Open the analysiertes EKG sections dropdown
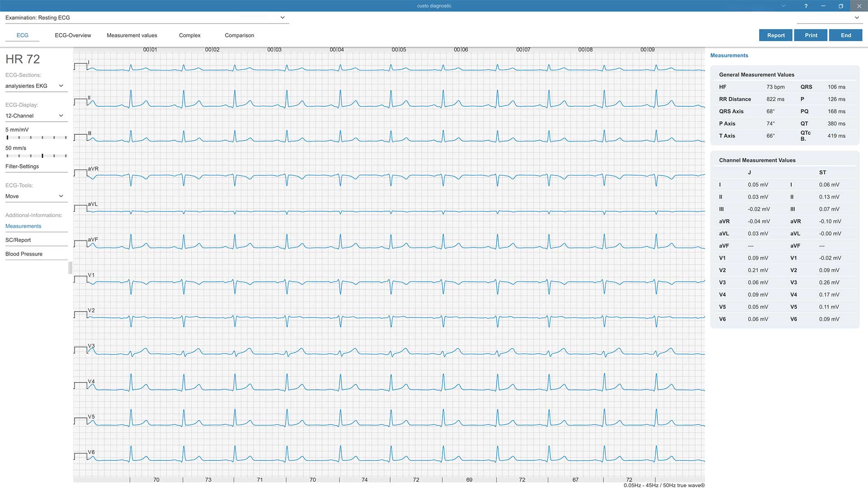 tap(36, 86)
